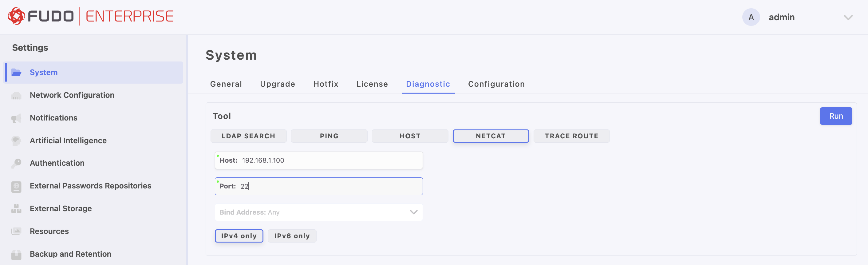Enable the IPv6 only option
Screen dimensions: 868x265
pos(292,236)
